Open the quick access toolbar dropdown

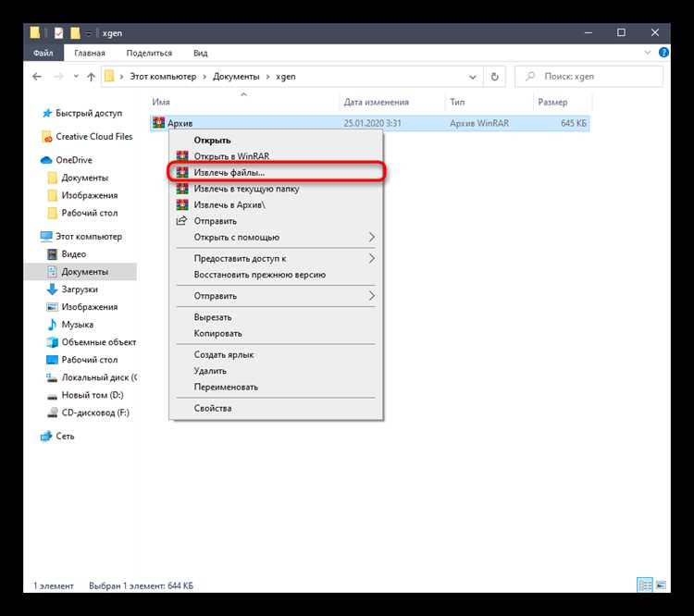tap(89, 33)
